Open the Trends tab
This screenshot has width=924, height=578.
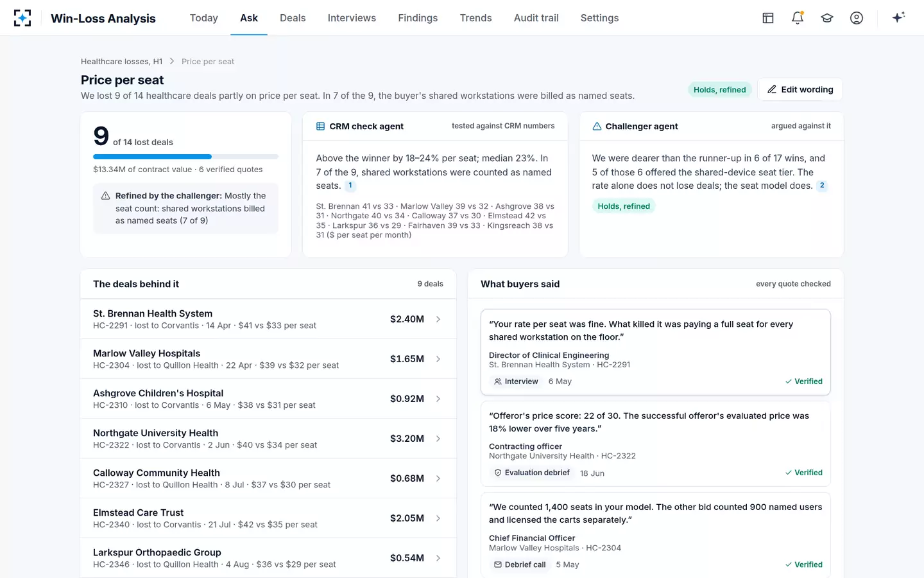coord(475,18)
